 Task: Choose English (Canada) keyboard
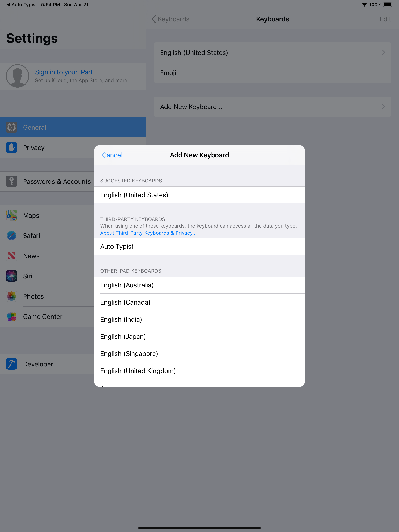click(x=199, y=302)
